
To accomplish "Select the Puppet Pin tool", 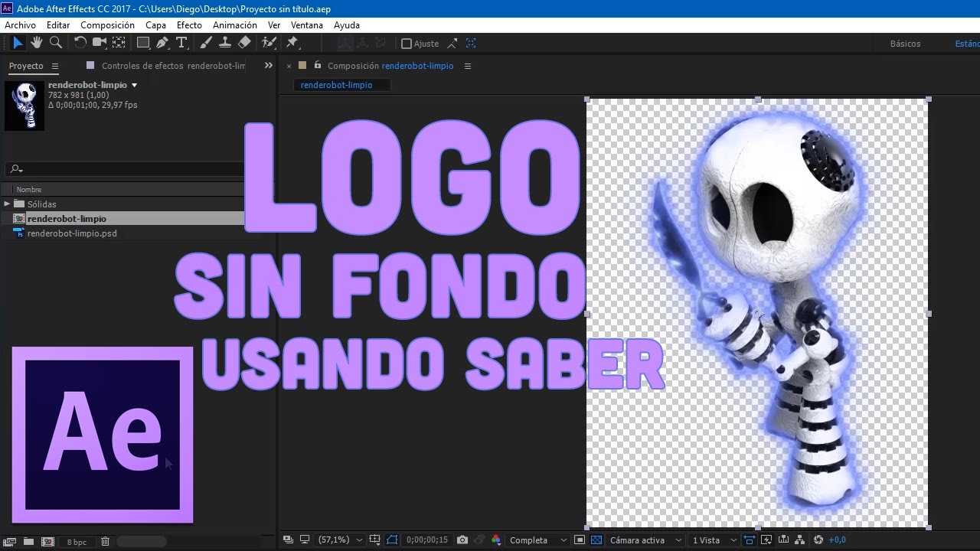I will click(x=292, y=43).
